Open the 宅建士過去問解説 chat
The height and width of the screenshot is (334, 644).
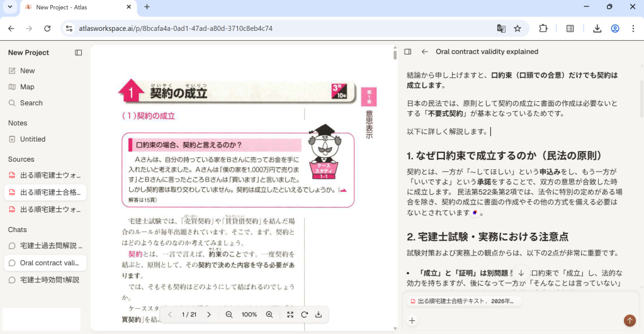(x=49, y=246)
